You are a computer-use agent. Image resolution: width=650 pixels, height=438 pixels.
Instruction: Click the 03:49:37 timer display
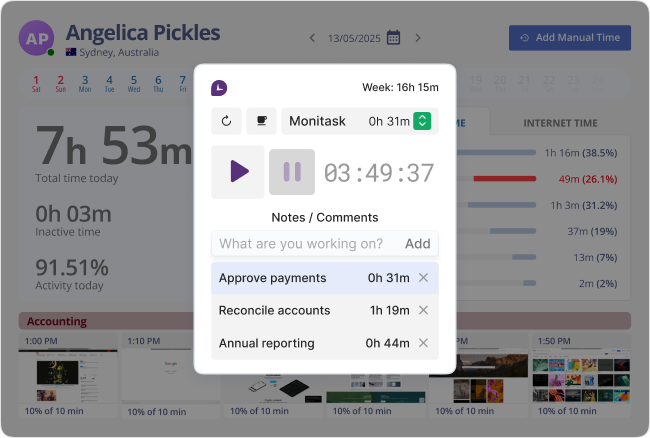pos(379,173)
